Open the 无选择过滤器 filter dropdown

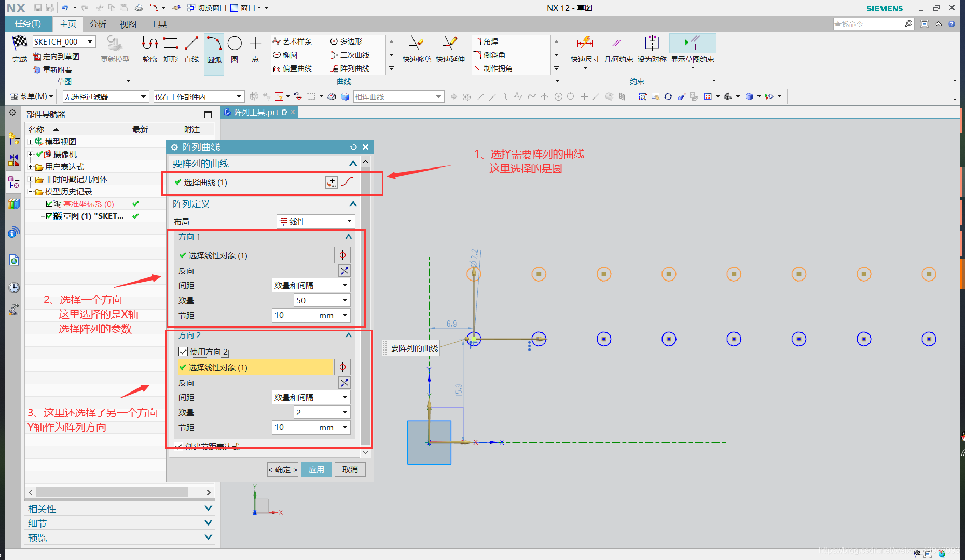coord(106,97)
